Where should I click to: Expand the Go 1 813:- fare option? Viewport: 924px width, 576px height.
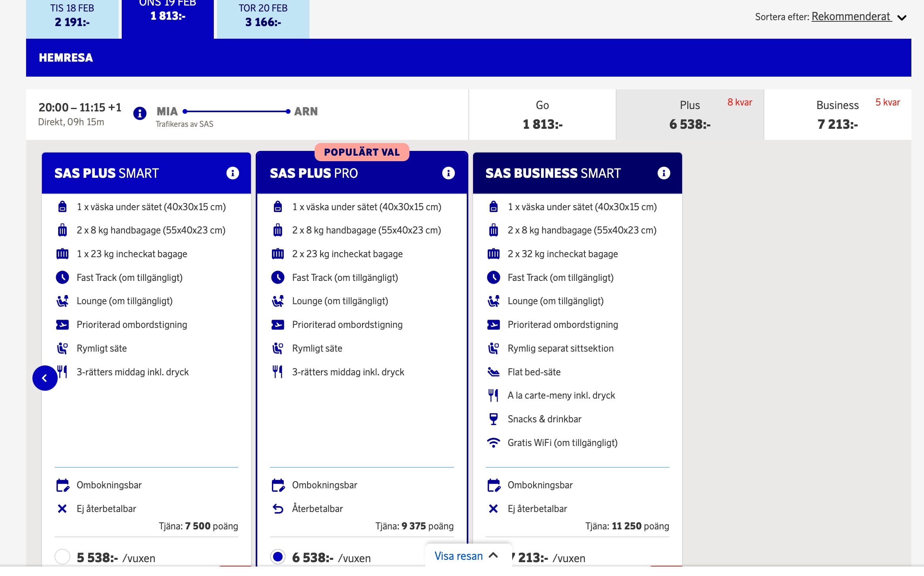[542, 115]
